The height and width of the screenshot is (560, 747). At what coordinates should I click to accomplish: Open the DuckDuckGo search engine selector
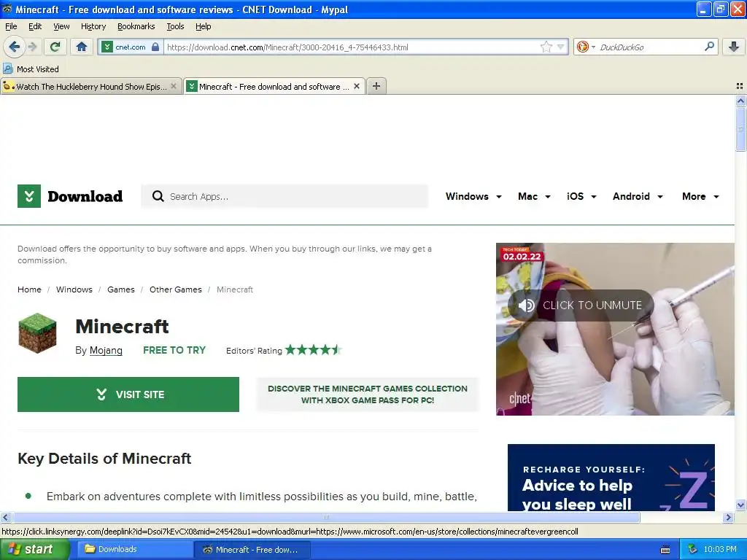(586, 47)
